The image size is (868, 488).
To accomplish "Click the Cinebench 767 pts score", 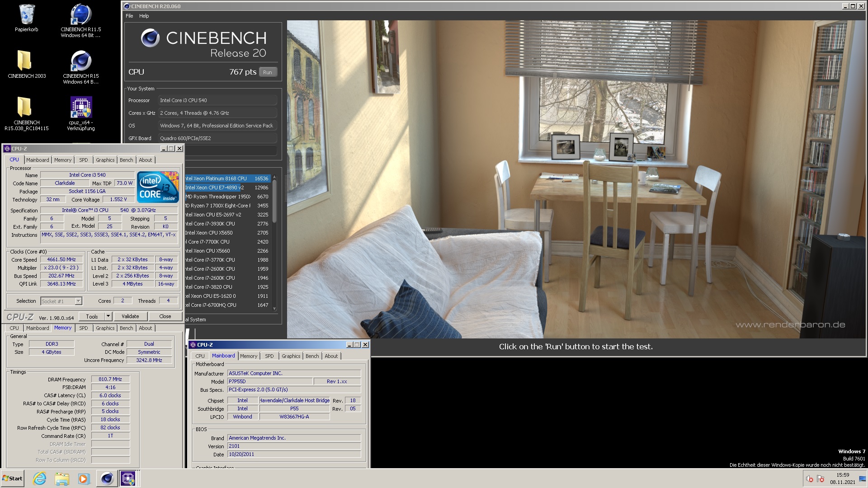I will tap(243, 72).
